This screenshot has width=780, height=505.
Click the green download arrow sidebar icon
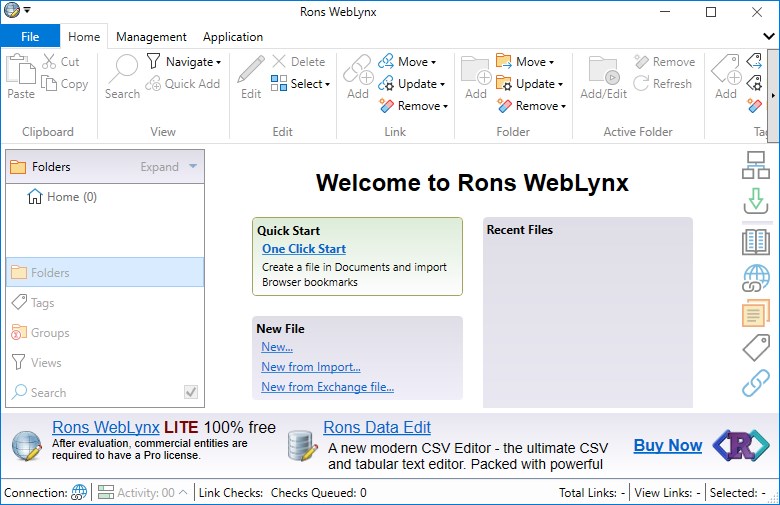point(756,201)
